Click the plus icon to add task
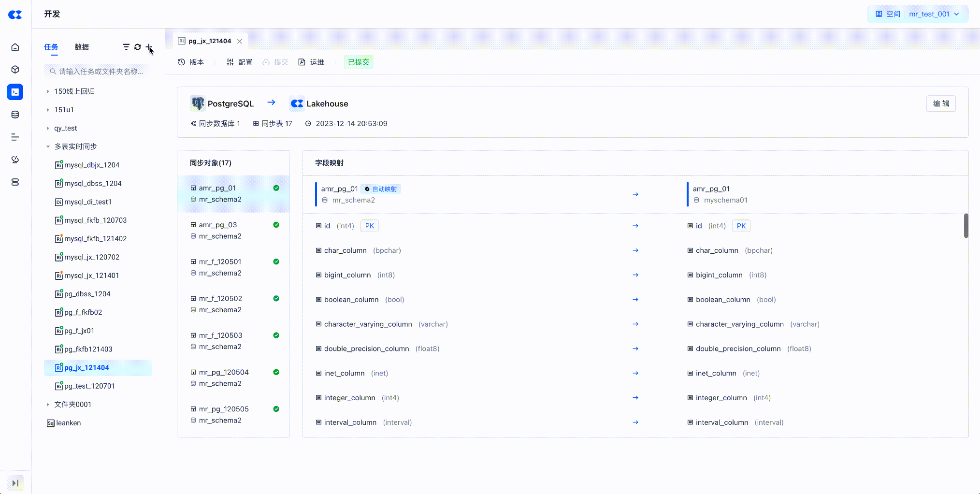980x494 pixels. [x=149, y=47]
